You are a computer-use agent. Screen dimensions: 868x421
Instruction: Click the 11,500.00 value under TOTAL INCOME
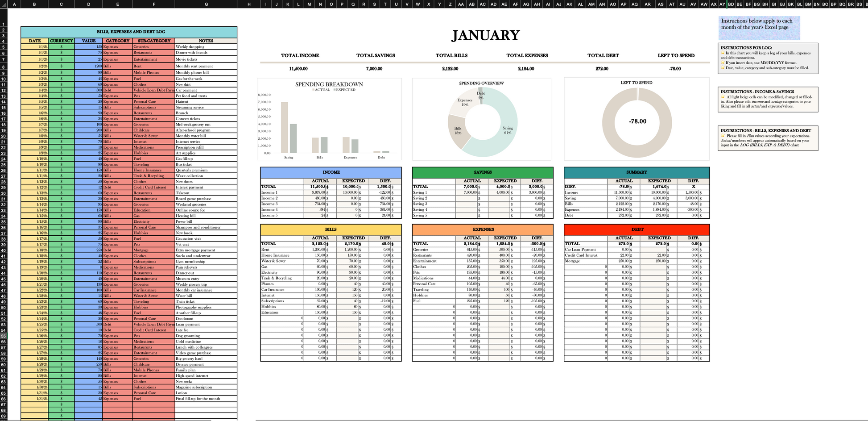(298, 69)
